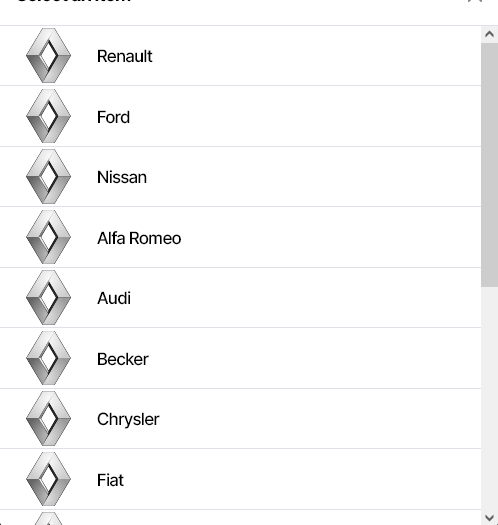Select Nissan in the item list
Viewport: 498px width, 525px height.
click(x=240, y=176)
